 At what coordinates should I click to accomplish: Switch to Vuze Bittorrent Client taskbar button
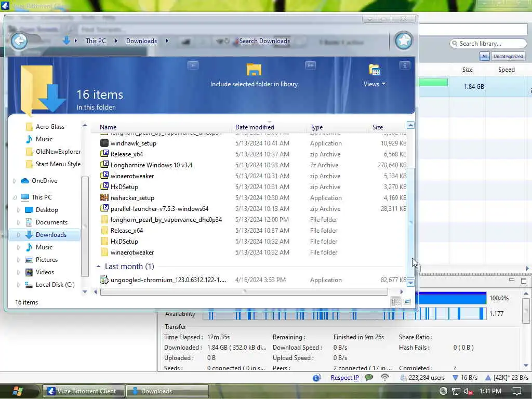(83, 391)
